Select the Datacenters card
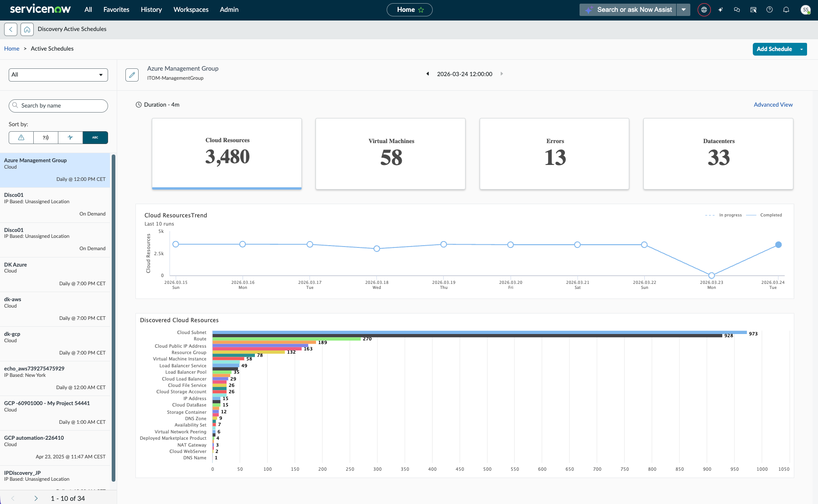 point(718,154)
